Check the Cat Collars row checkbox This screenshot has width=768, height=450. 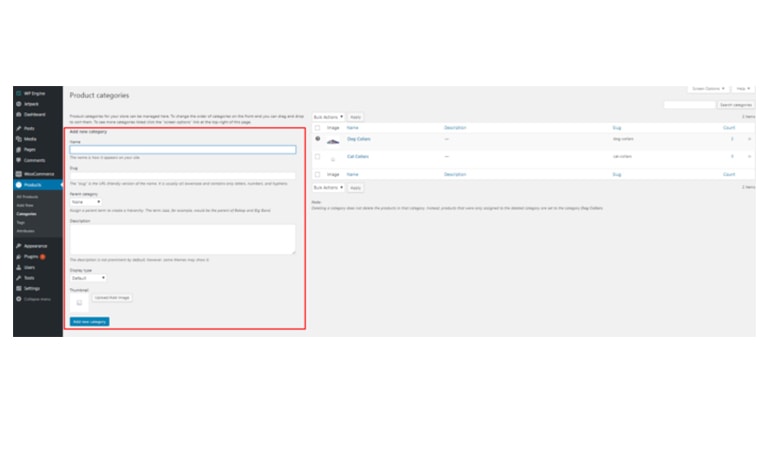317,157
